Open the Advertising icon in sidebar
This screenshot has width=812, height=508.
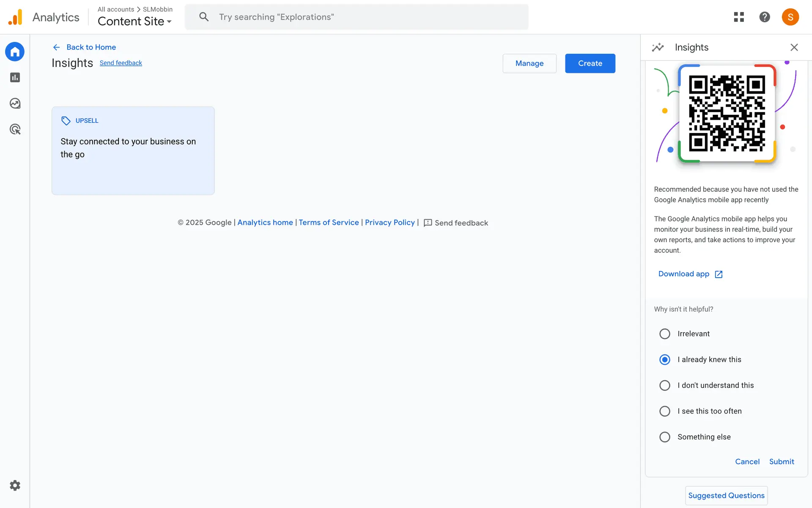point(15,129)
